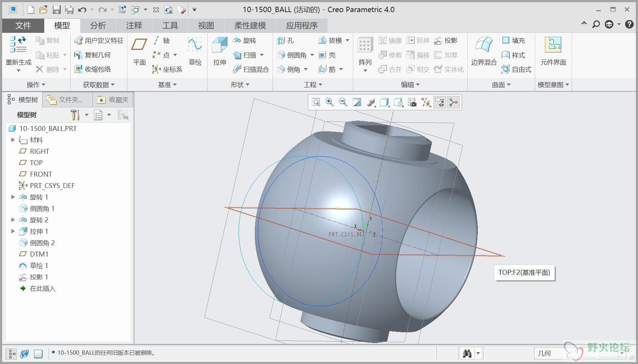The width and height of the screenshot is (638, 364).
Task: Toggle the datum display filters button
Action: (426, 102)
